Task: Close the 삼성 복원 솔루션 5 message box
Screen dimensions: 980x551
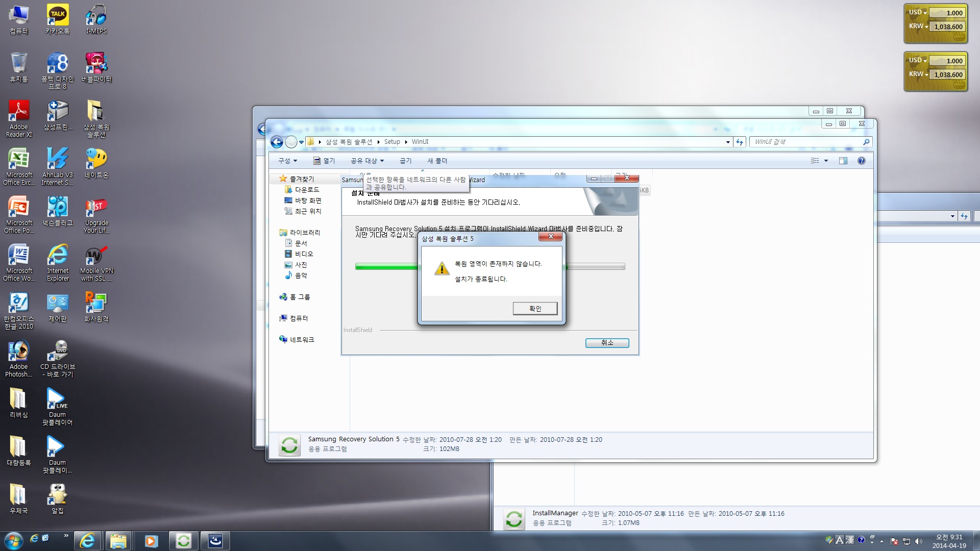Action: pos(550,236)
